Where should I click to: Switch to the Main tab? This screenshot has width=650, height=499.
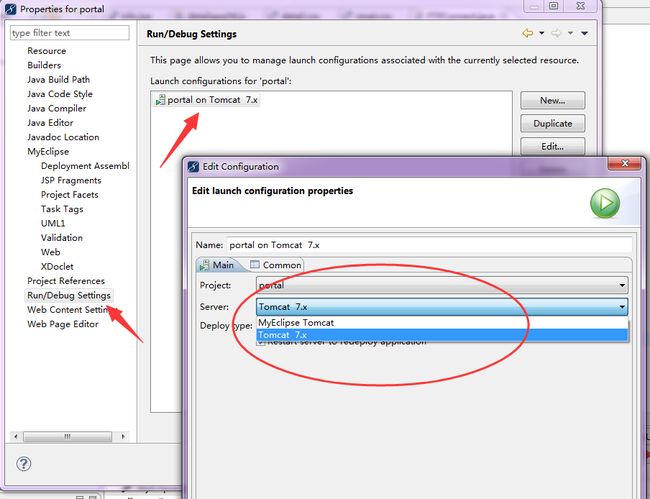[x=217, y=265]
